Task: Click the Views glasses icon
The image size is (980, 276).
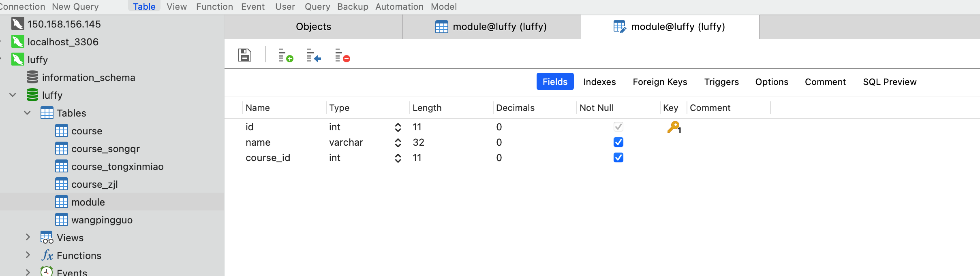Action: tap(47, 238)
